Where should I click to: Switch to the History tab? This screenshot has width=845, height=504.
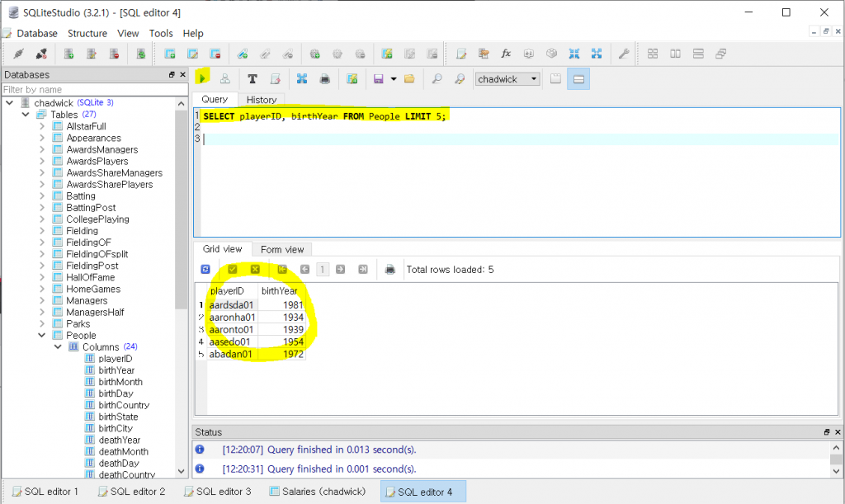262,100
